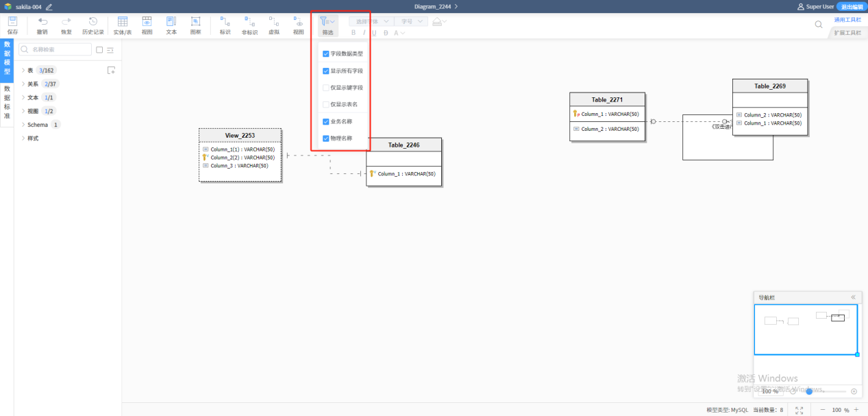Click the underline U formatting icon
868x416 pixels.
pos(375,32)
